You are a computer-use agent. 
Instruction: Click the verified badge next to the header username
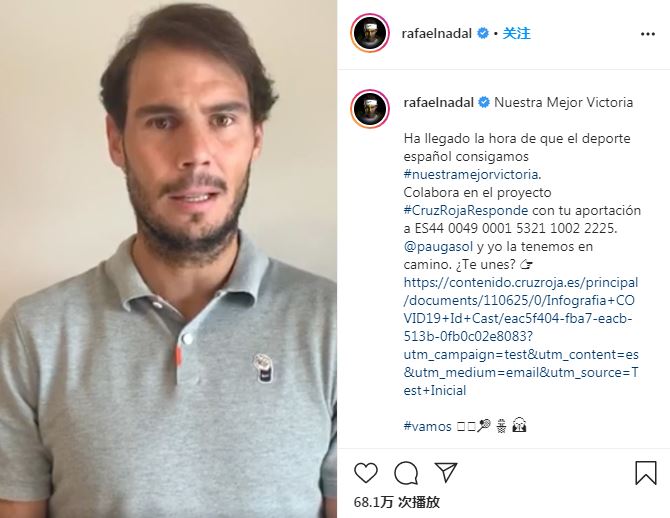pos(483,33)
